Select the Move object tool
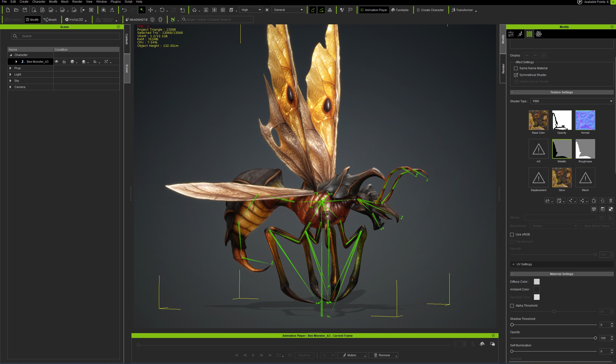The width and height of the screenshot is (616, 364). [x=150, y=10]
